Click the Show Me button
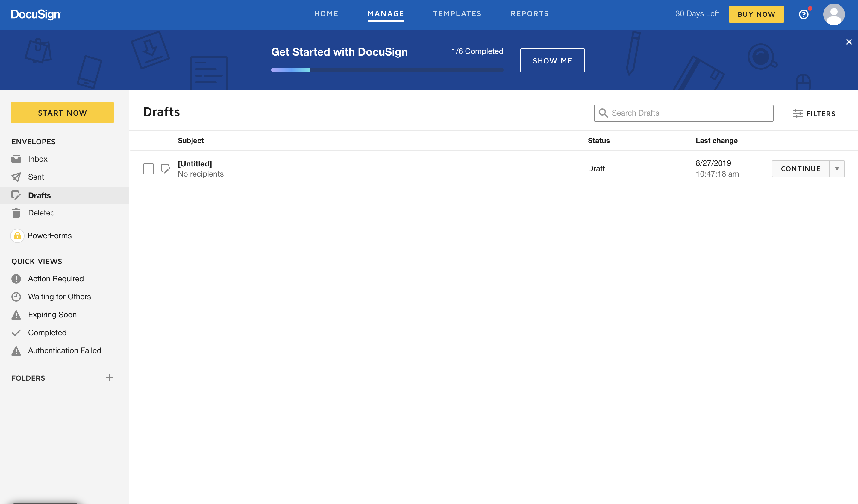 pos(552,60)
